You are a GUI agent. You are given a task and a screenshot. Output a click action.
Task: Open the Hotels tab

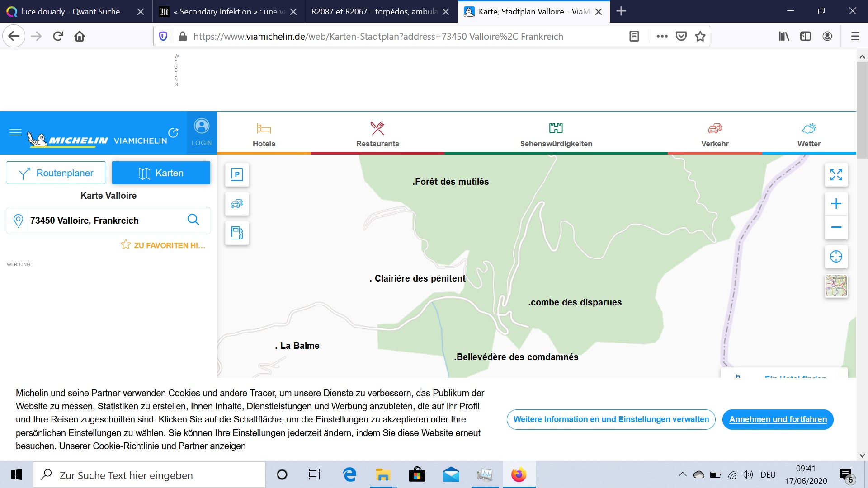coord(264,134)
